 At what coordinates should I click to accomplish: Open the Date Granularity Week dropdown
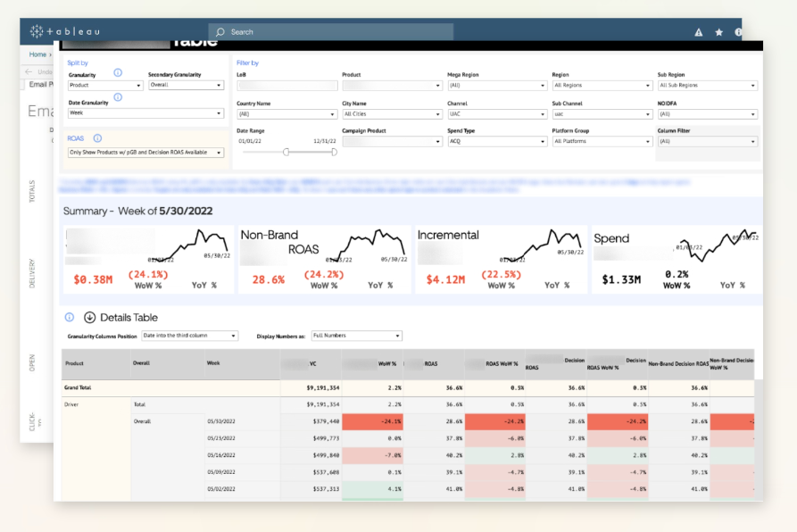tap(145, 113)
